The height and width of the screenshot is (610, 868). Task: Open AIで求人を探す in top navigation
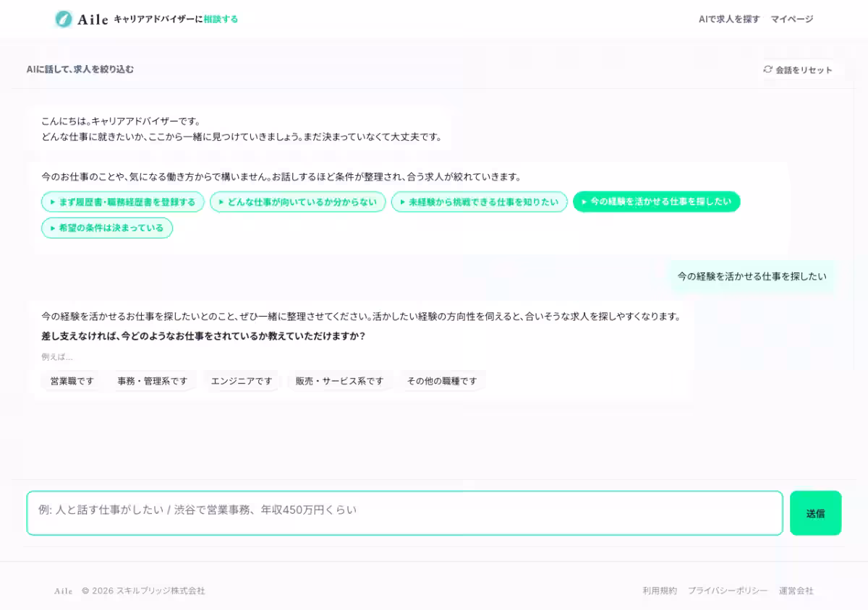point(729,20)
